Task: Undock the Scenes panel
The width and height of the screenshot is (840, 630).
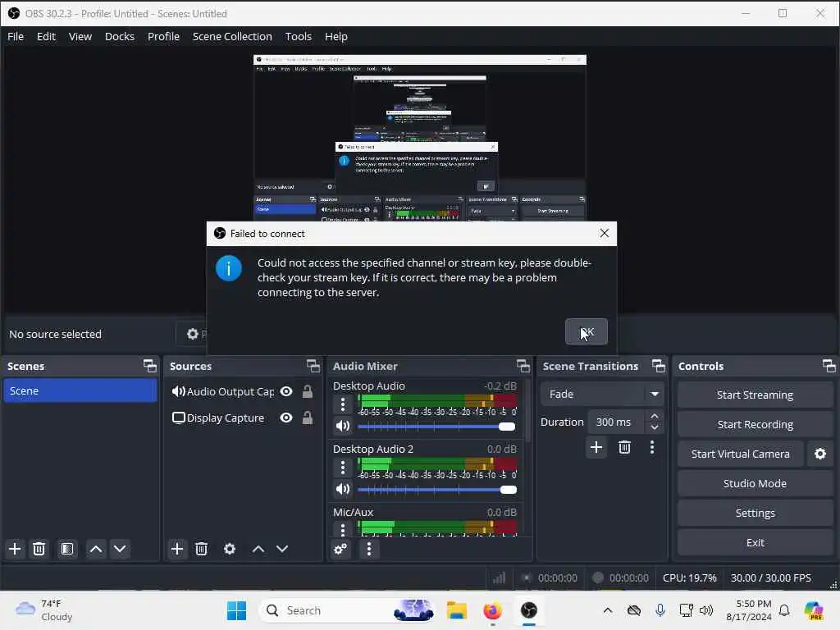Action: (150, 367)
